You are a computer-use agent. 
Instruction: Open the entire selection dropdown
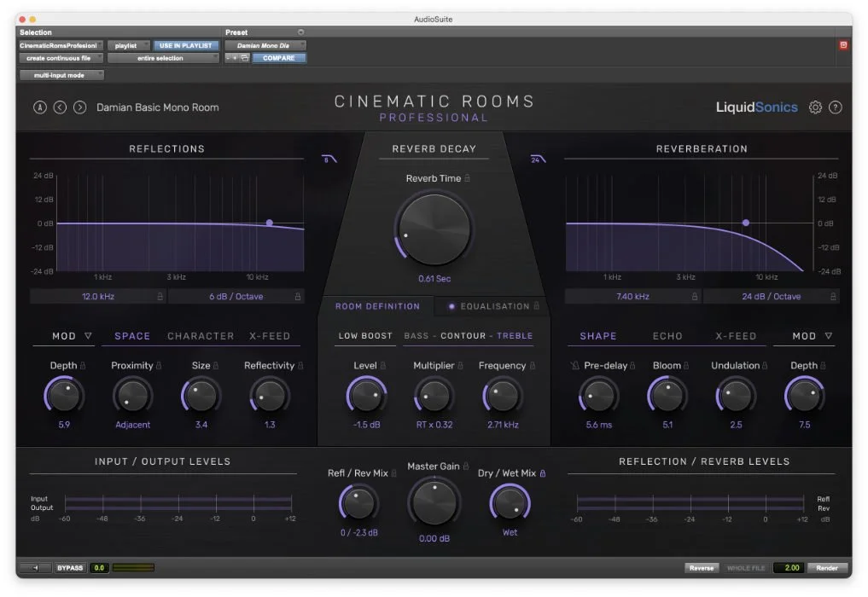pos(163,57)
